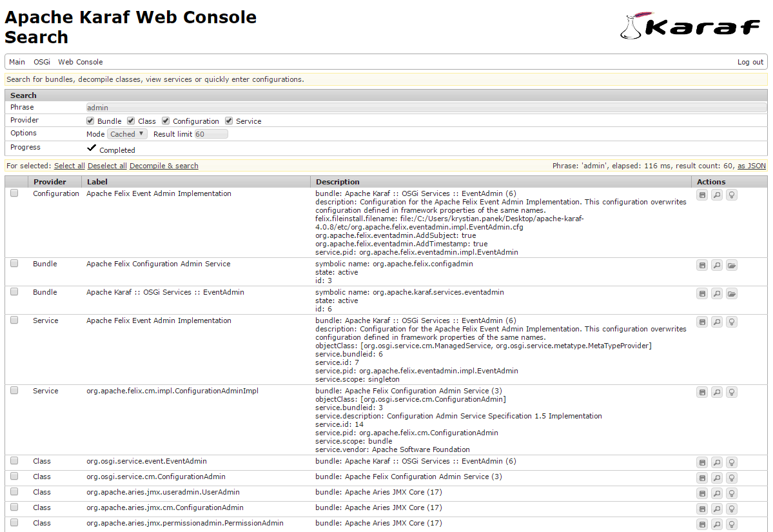Image resolution: width=773 pixels, height=532 pixels.
Task: Click first action icon in Configuration Event Admin row
Action: (x=702, y=195)
